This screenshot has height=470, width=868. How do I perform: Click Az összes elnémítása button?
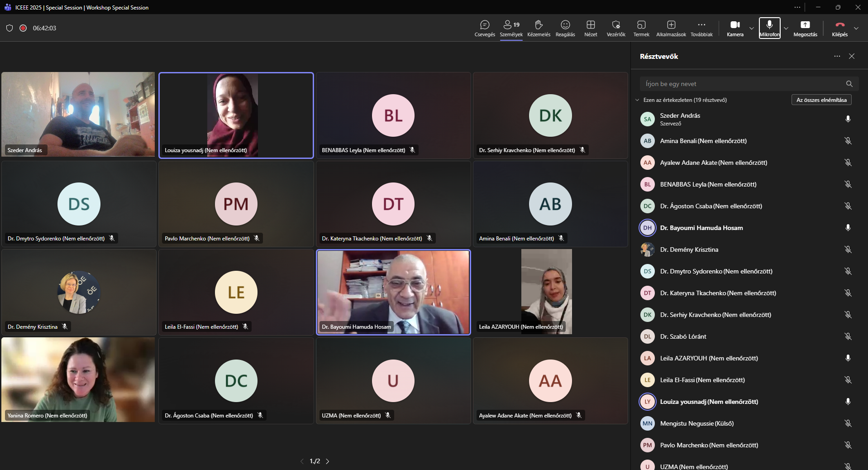[821, 100]
